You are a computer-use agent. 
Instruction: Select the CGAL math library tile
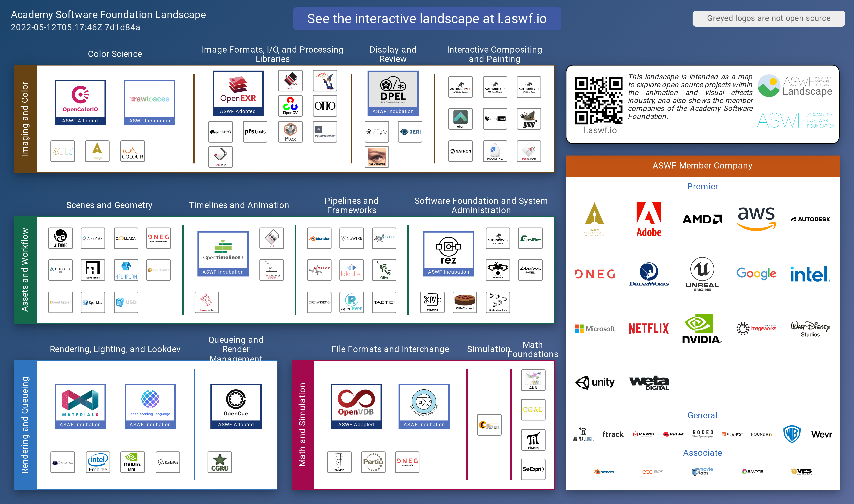[x=533, y=409]
